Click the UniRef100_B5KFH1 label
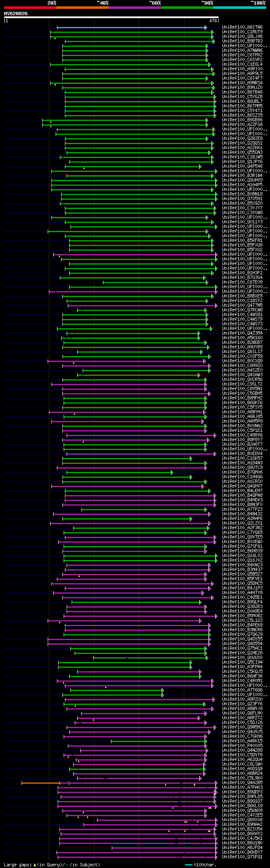Screen dimensions: 270x868 (x=242, y=241)
